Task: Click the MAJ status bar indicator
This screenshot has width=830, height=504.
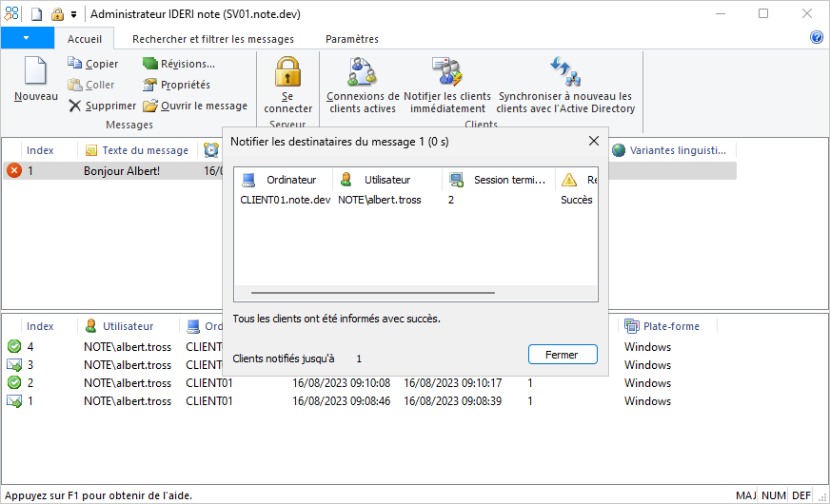Action: coord(745,495)
